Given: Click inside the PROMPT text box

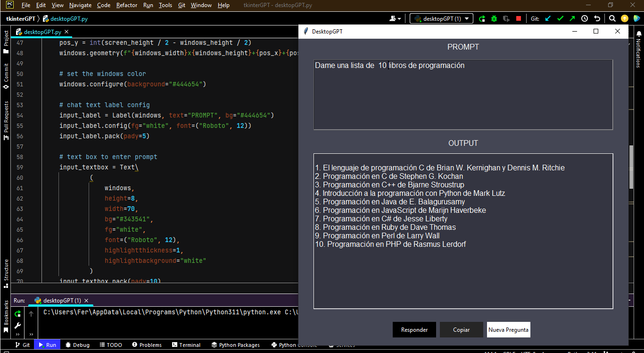Looking at the screenshot, I should [x=463, y=94].
